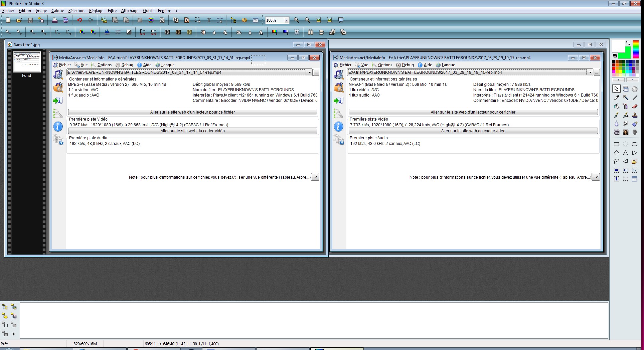
Task: Click the Contrast plus icon
Action: pyautogui.click(x=43, y=32)
